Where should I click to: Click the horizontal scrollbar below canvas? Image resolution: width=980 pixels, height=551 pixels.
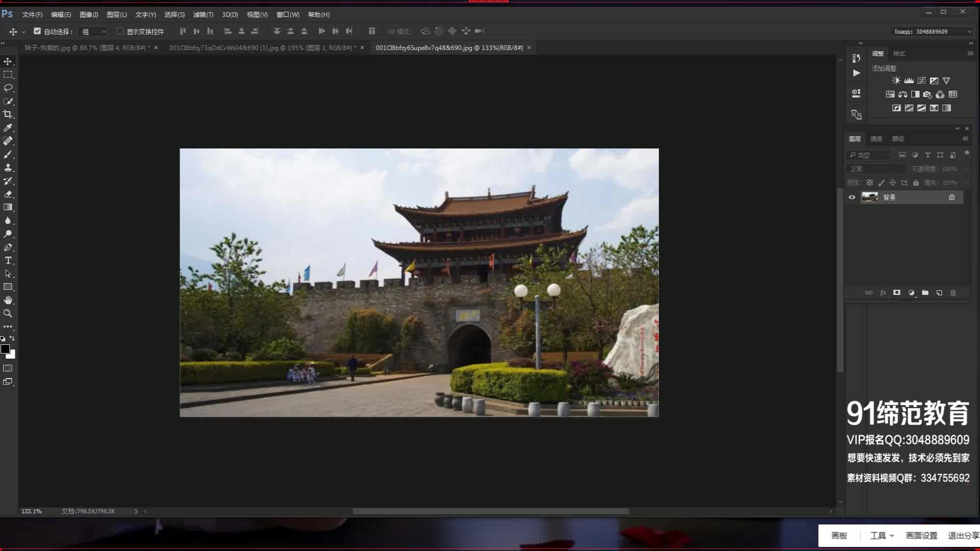pos(490,511)
